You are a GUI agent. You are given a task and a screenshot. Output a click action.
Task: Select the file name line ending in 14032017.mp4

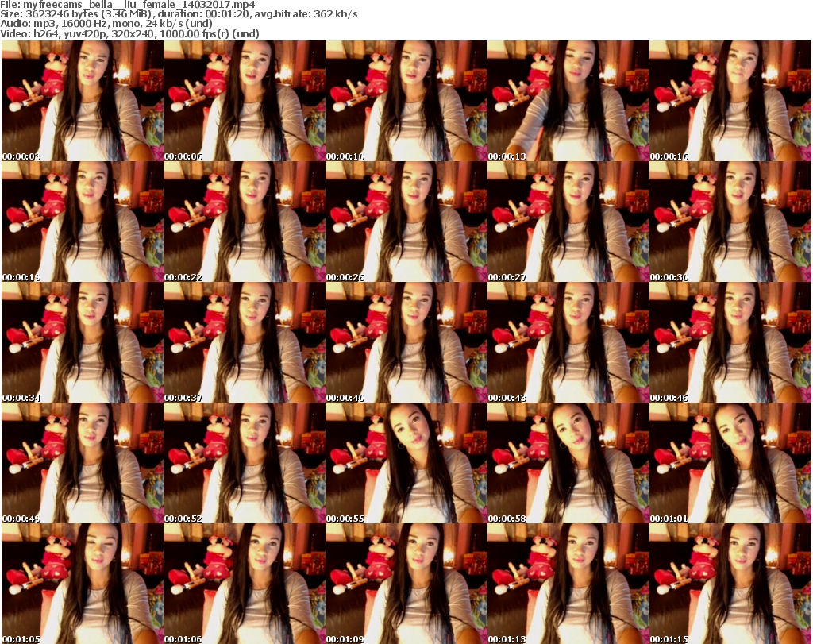click(128, 5)
